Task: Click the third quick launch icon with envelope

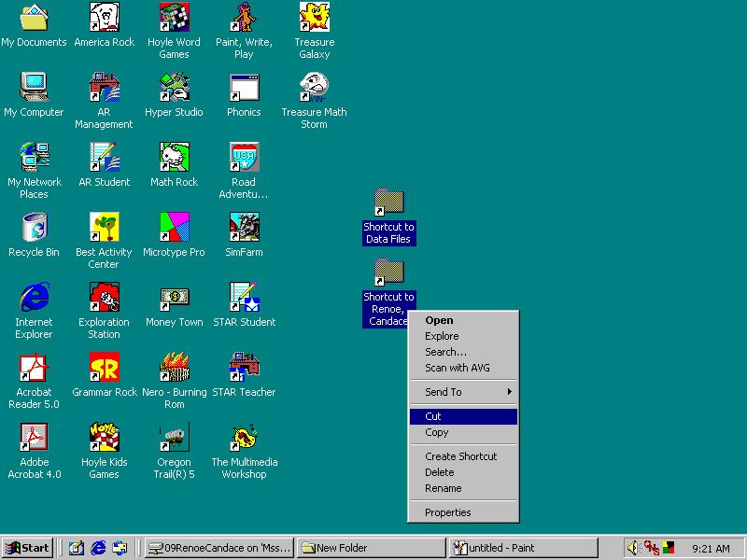Action: point(120,548)
